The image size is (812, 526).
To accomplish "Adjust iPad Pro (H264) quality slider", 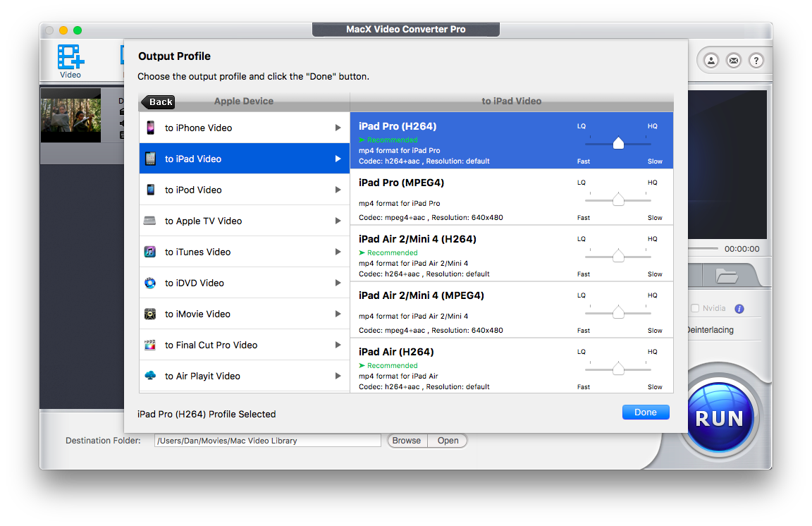I will coord(617,144).
